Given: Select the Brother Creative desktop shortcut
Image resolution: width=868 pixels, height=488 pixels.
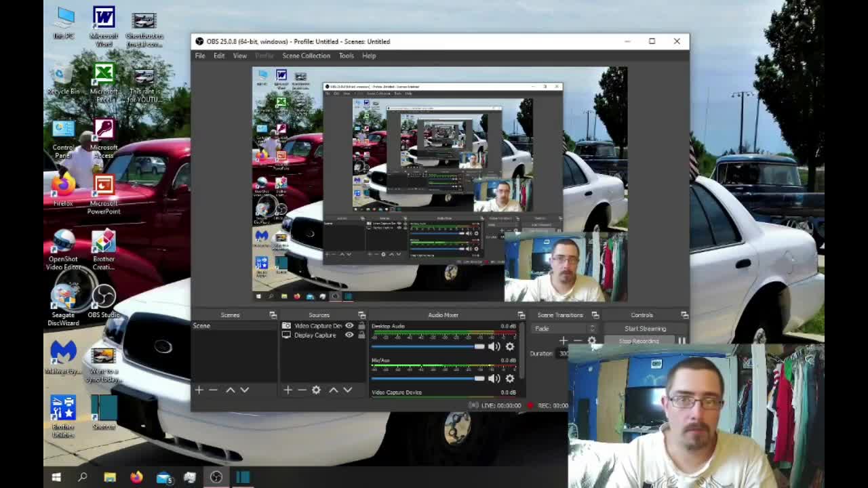Looking at the screenshot, I should click(104, 249).
